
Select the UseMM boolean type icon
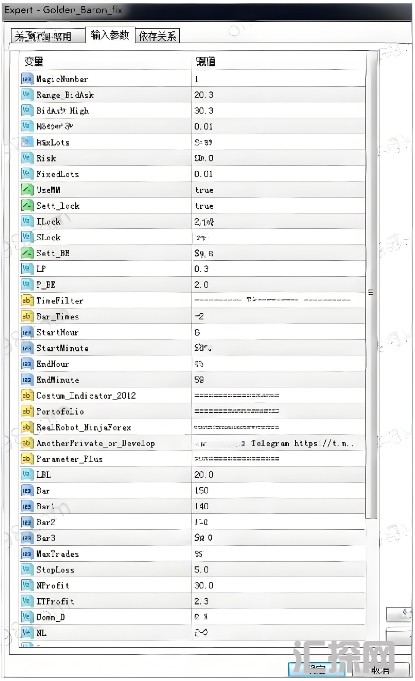pos(27,190)
